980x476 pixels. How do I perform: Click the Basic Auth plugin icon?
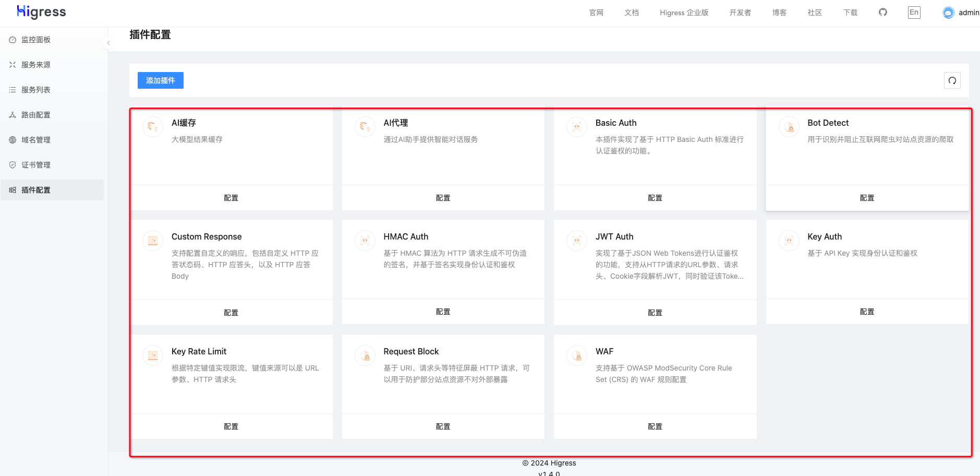tap(577, 127)
